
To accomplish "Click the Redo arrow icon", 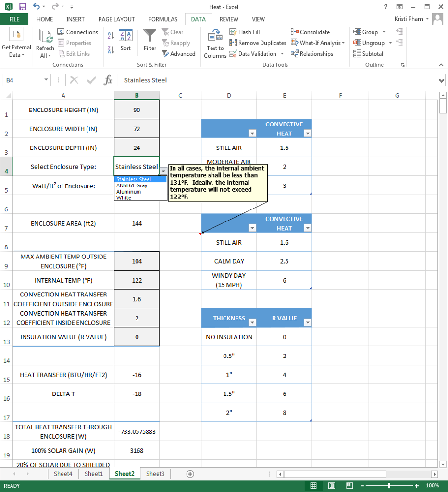I will (x=55, y=6).
